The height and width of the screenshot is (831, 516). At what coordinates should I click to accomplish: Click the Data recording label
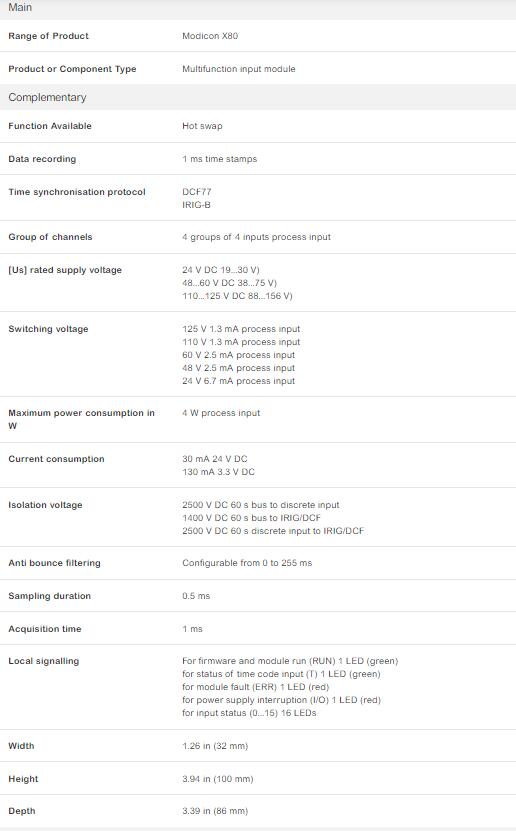42,159
